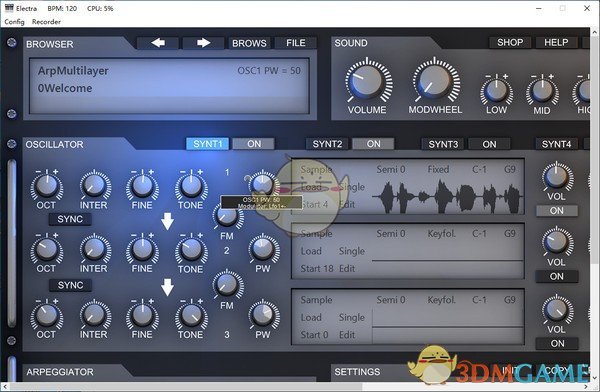Image resolution: width=600 pixels, height=392 pixels.
Task: Click oscillator 3 TONE knob
Action: [x=191, y=315]
